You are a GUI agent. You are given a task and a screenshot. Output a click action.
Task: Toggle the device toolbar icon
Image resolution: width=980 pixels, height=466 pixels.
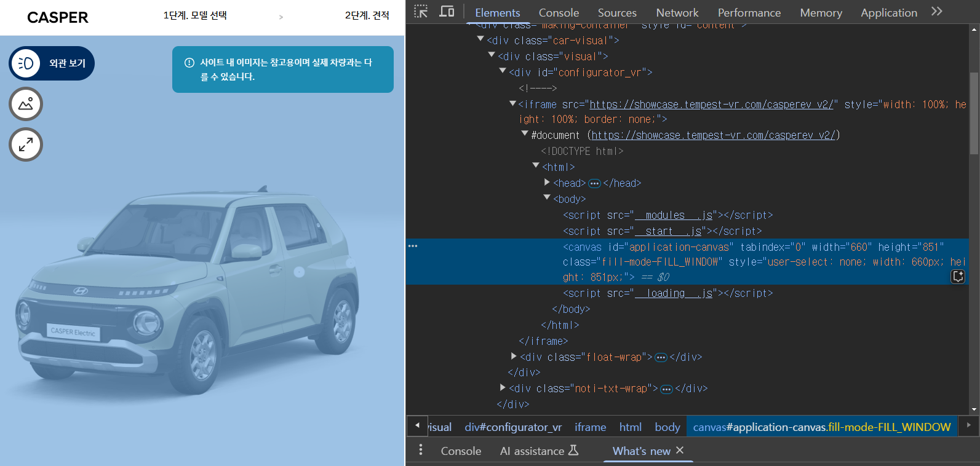coord(447,11)
